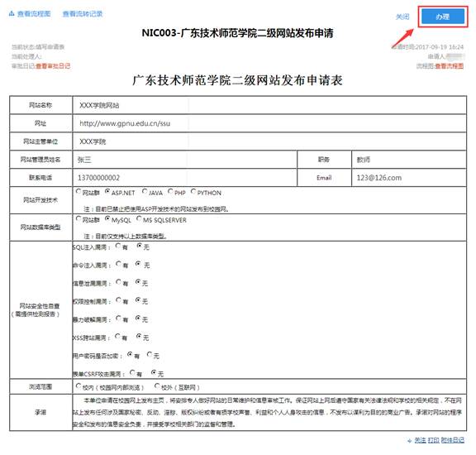Select 有 for 命令注入漏洞
Viewport: 476px width, 455px height.
coord(118,264)
